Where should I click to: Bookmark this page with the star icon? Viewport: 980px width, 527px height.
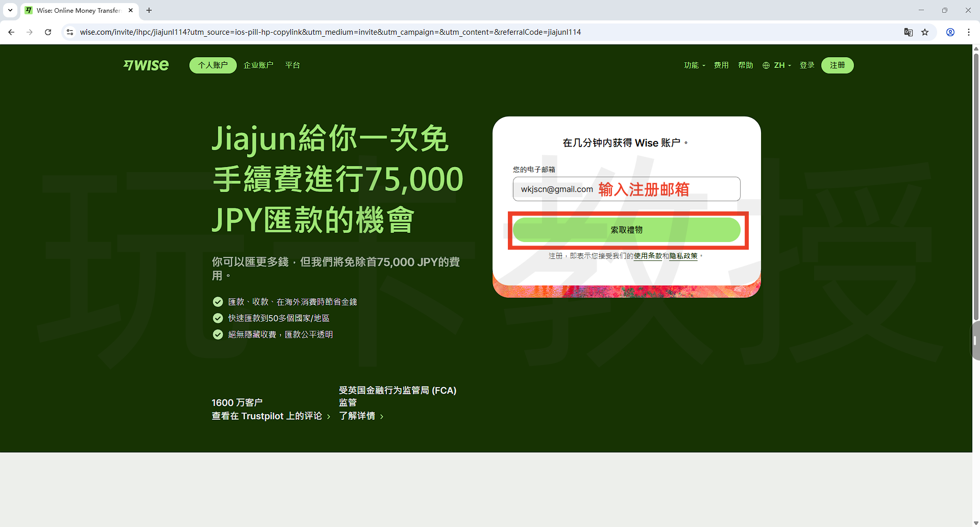point(925,32)
